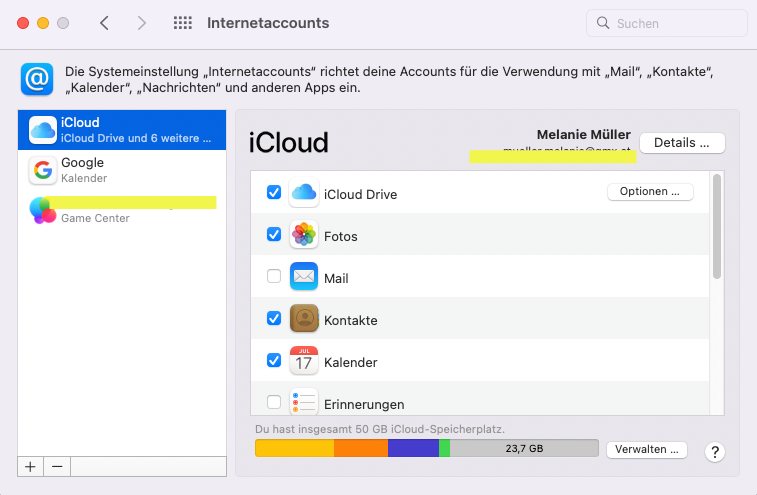Open iCloud account Details
Image resolution: width=757 pixels, height=495 pixels.
[681, 143]
